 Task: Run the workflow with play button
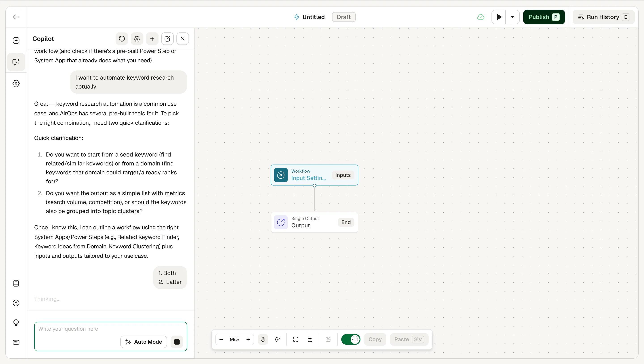499,17
